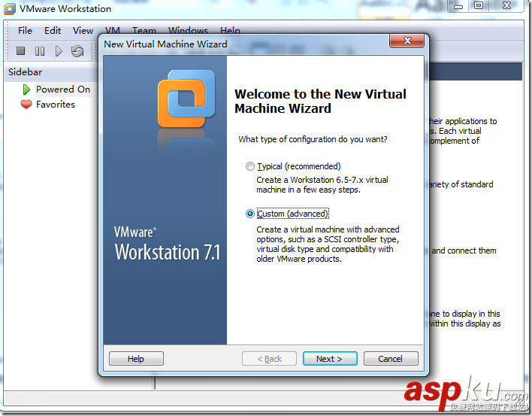Open the Team menu
Image resolution: width=532 pixels, height=416 pixels.
pyautogui.click(x=144, y=30)
